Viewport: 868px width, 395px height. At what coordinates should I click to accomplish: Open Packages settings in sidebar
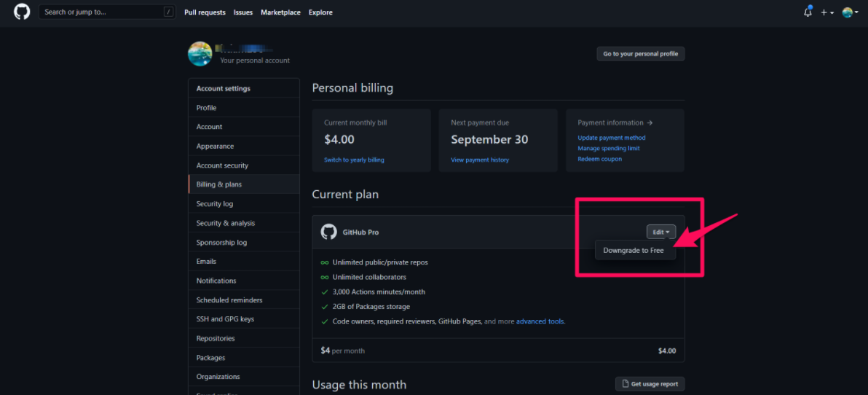(x=243, y=358)
